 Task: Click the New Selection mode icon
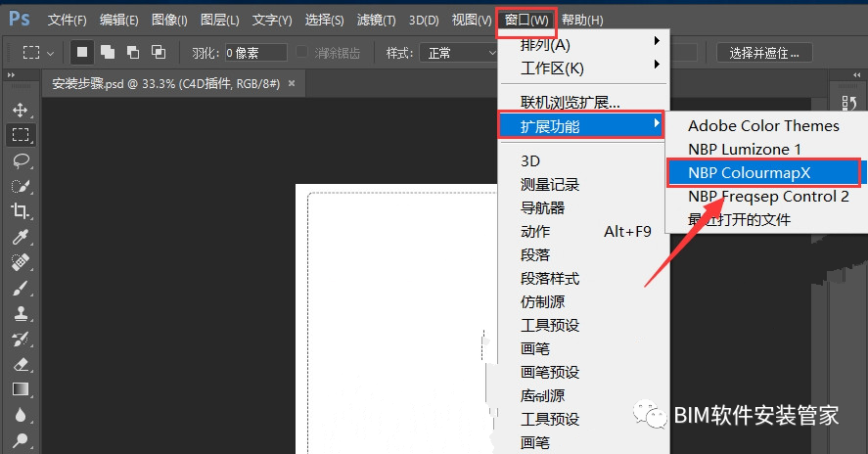click(x=82, y=52)
